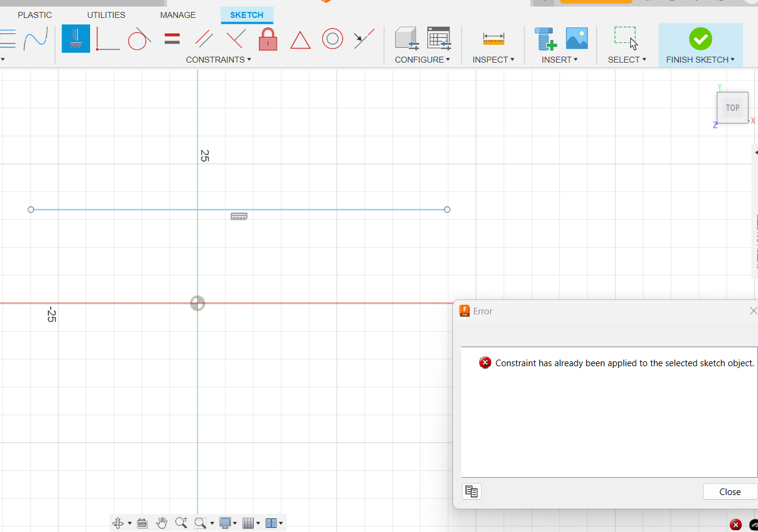Open the dropdown arrow beside Zoom Window
The image size is (758, 532).
tap(212, 524)
